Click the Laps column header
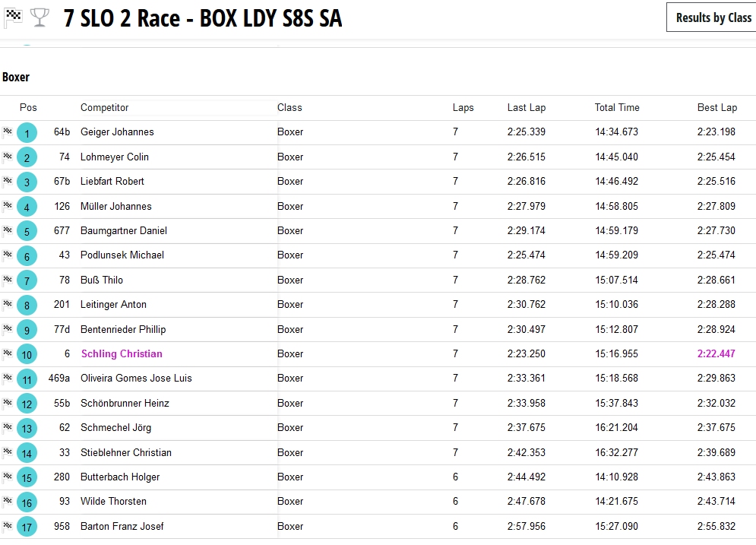756x545 pixels. [463, 107]
